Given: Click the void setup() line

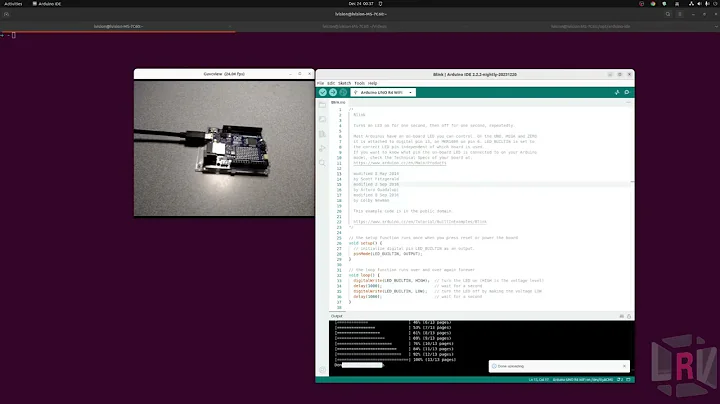Looking at the screenshot, I should click(x=365, y=243).
